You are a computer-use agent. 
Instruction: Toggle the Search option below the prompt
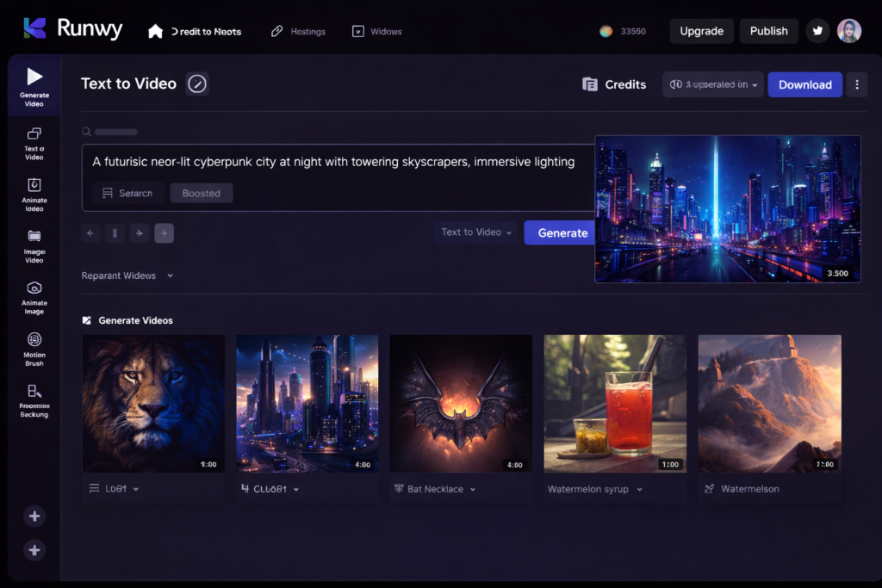(x=128, y=193)
